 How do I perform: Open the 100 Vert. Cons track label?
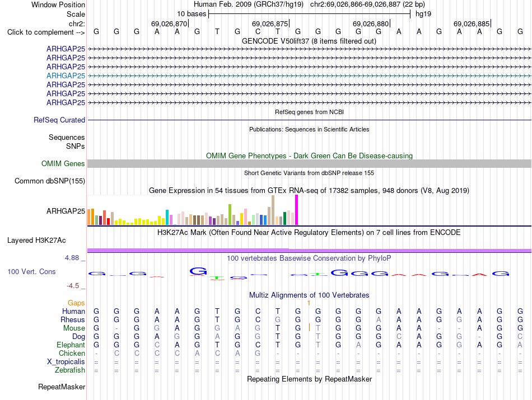31,272
